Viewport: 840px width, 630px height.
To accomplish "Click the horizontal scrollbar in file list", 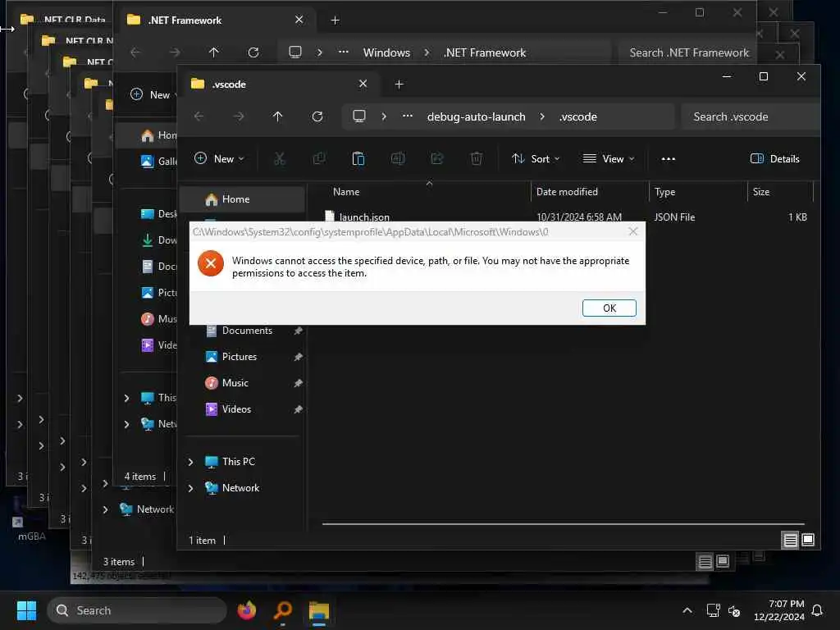I will 563,524.
